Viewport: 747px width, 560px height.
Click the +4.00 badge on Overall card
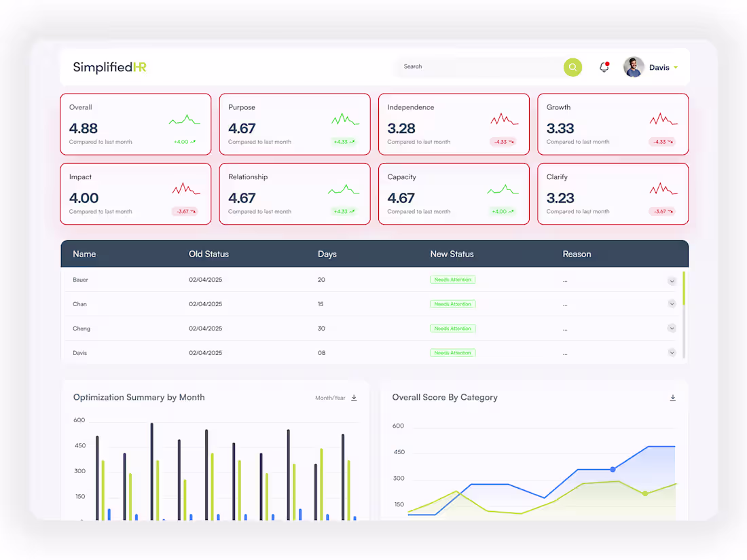[x=185, y=142]
